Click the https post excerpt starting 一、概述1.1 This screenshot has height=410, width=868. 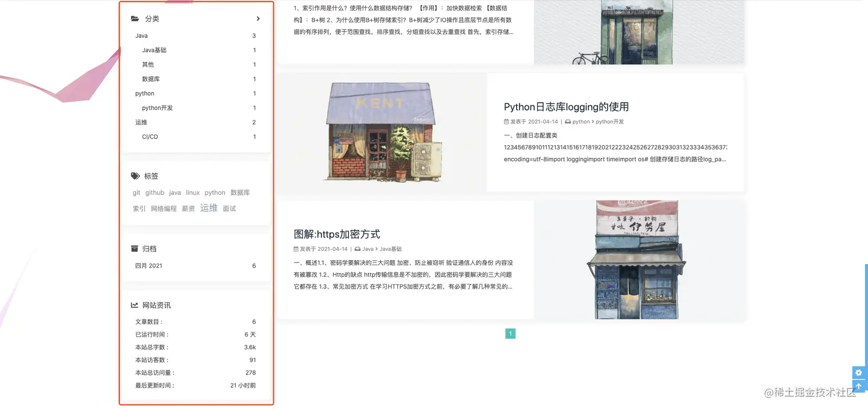pos(403,274)
